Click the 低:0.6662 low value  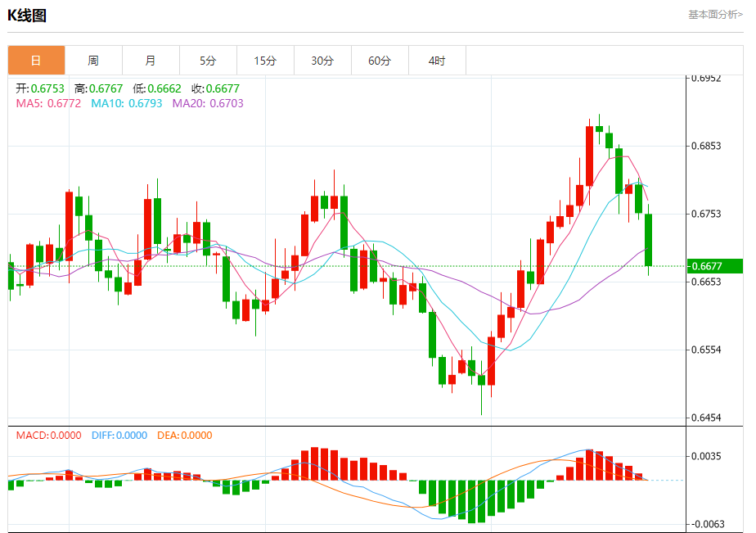157,88
